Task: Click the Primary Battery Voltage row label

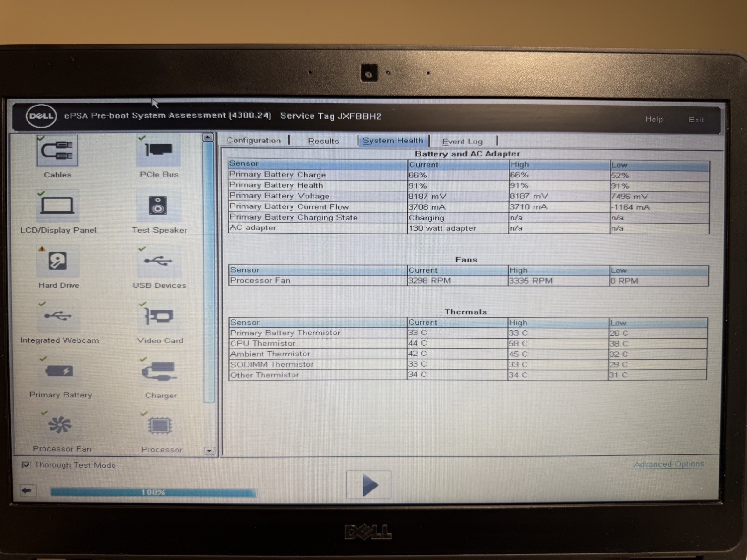Action: [279, 196]
